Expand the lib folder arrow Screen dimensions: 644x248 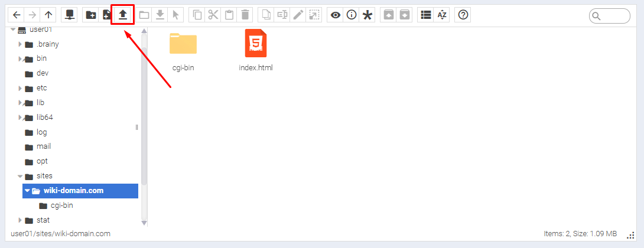point(19,103)
